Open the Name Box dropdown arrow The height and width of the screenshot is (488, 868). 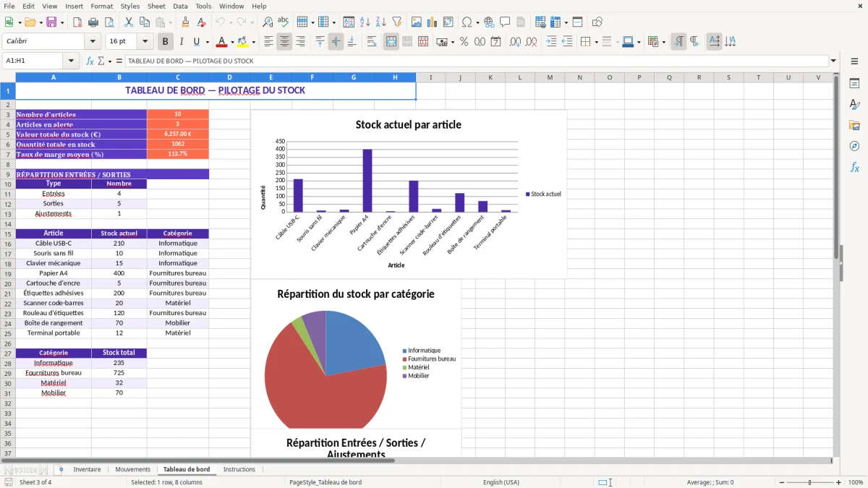(71, 61)
